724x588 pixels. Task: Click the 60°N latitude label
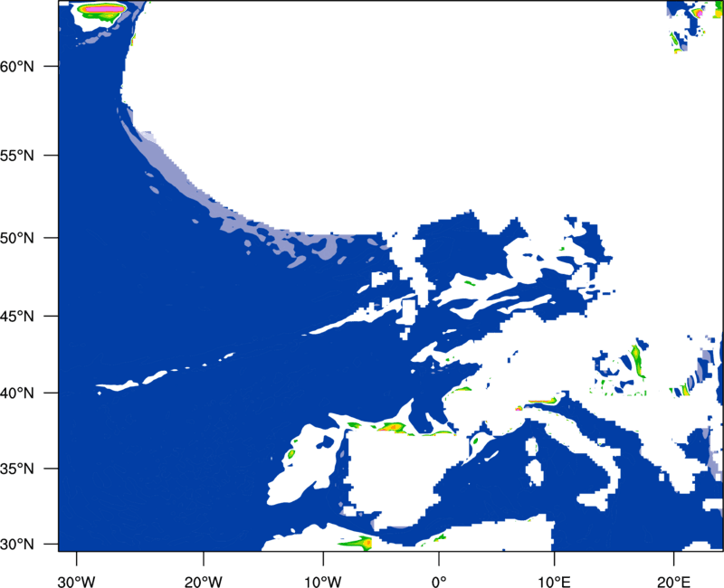(x=17, y=66)
